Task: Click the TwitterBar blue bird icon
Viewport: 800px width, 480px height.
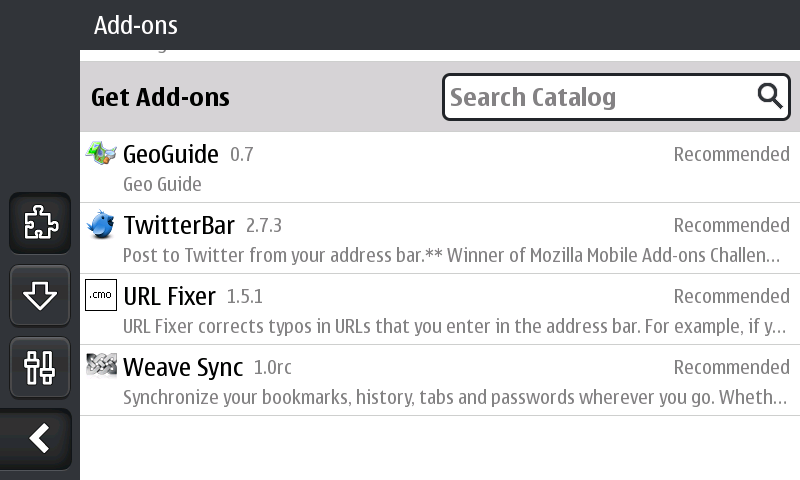Action: 101,225
